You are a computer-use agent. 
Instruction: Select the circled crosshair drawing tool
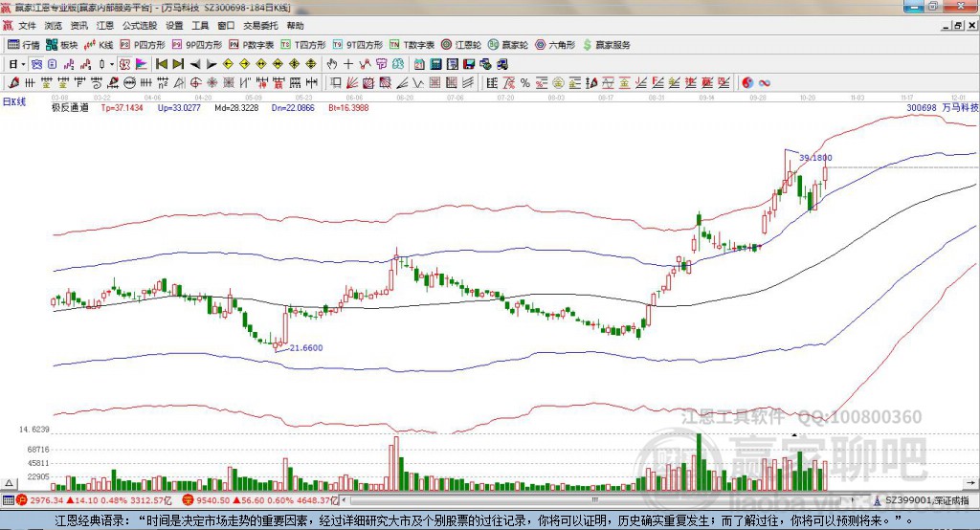tap(195, 83)
